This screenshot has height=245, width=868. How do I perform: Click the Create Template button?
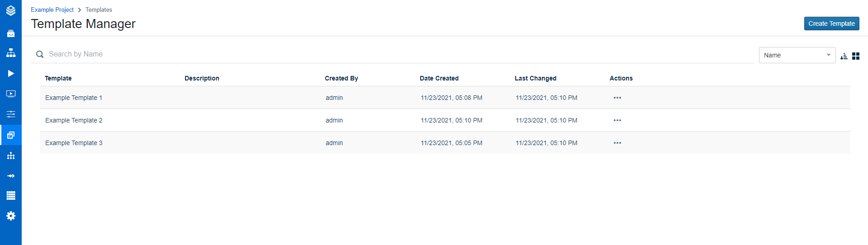[x=831, y=24]
